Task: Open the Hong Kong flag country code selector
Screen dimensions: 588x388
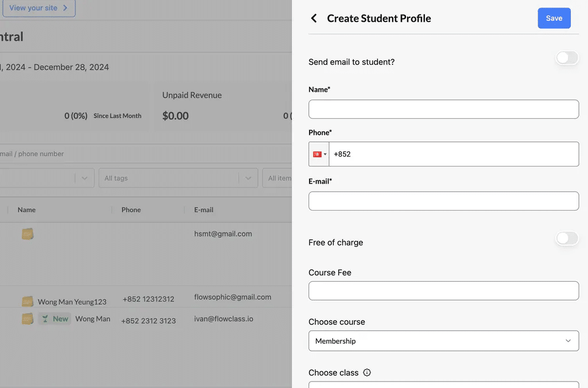Action: tap(319, 154)
